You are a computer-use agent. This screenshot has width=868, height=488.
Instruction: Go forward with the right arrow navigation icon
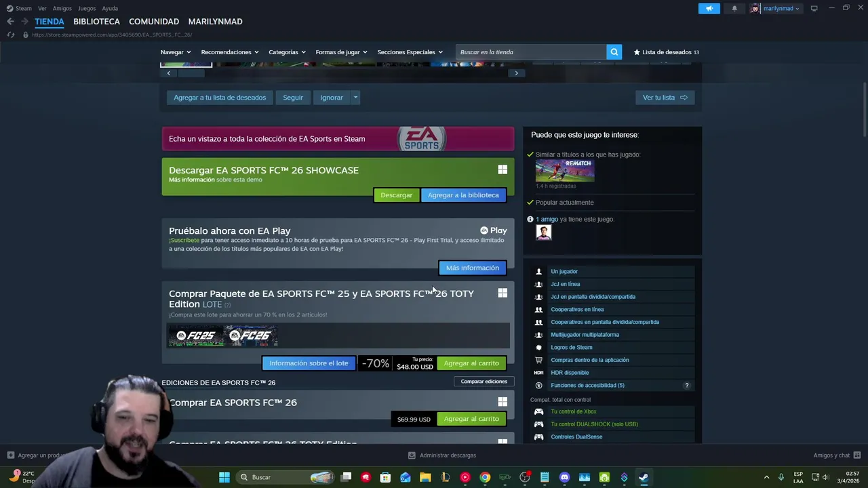[x=24, y=22]
